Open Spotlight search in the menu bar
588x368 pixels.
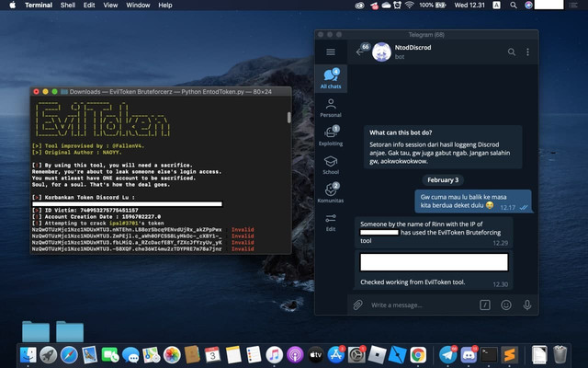tap(514, 5)
